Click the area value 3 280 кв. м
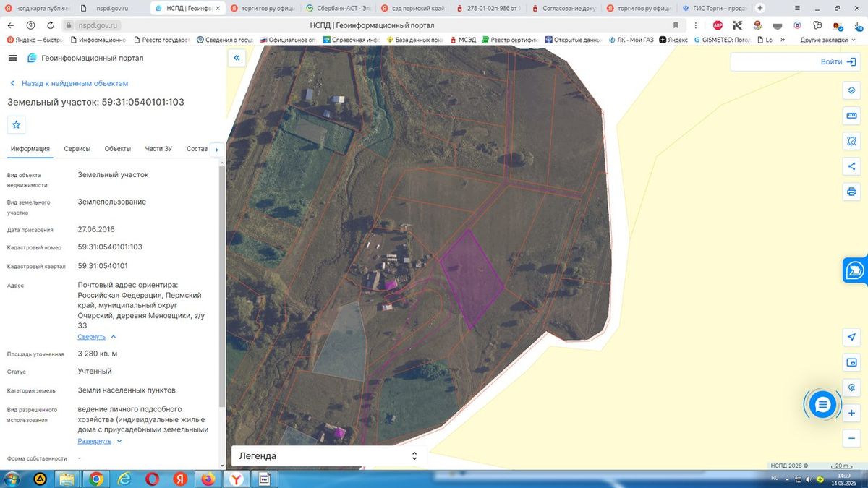868x488 pixels. 98,354
